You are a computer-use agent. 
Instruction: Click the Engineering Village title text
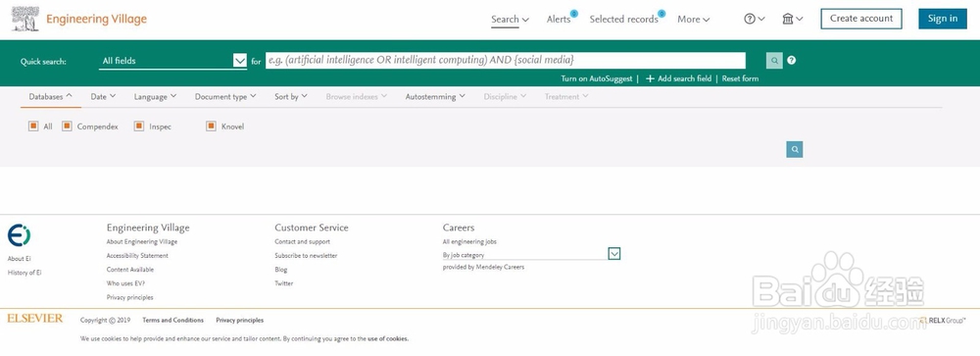(96, 19)
